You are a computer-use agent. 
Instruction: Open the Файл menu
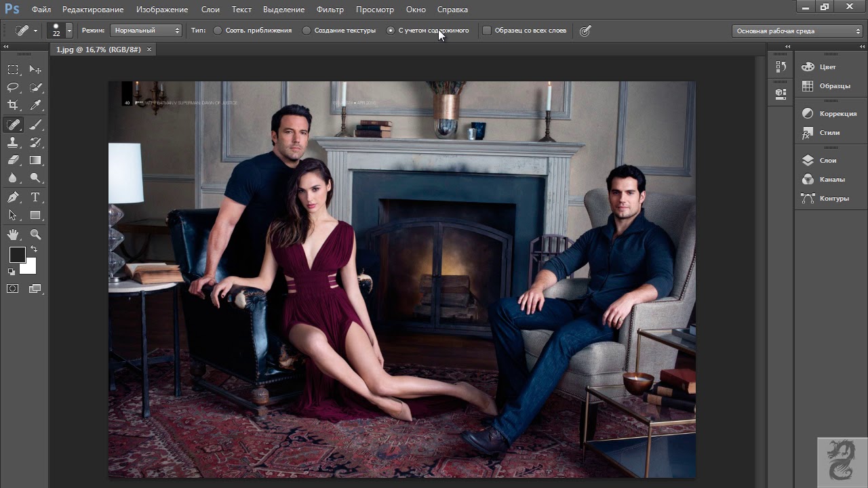[x=41, y=9]
